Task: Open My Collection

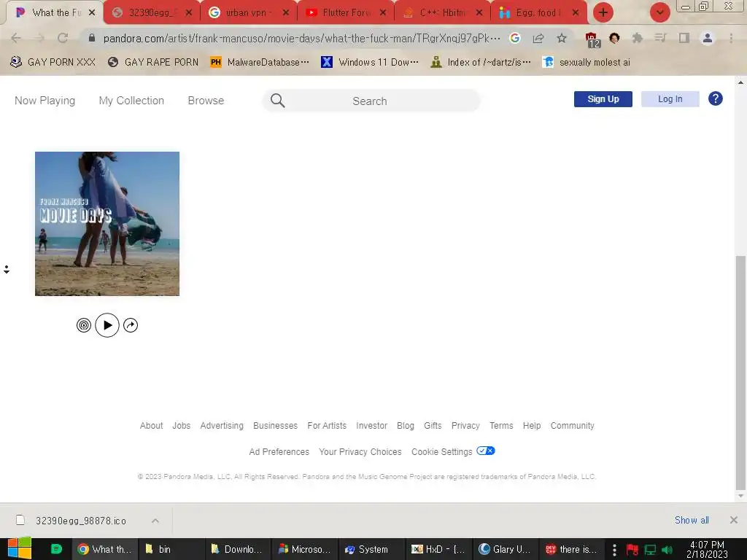Action: click(131, 101)
